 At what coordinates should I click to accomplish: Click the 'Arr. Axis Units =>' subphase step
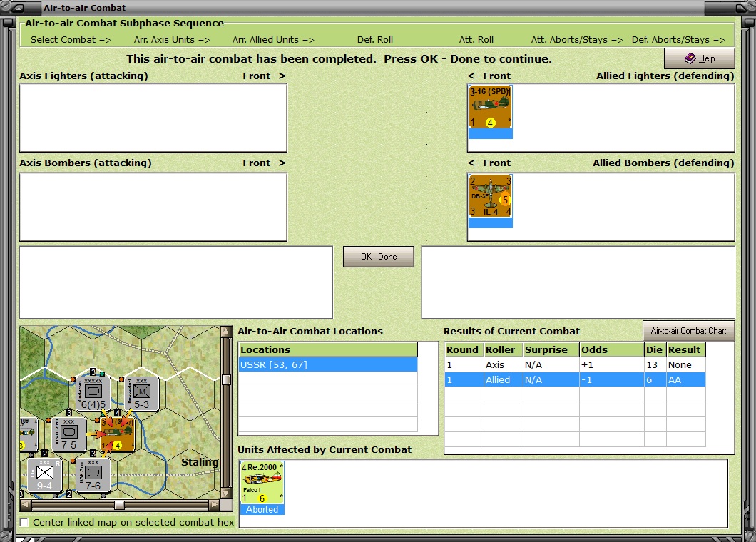[x=172, y=39]
